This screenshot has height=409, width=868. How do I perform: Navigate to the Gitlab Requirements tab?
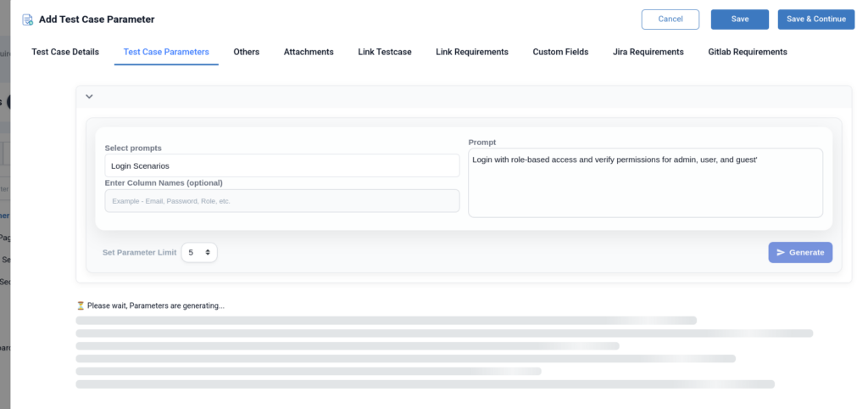click(747, 52)
